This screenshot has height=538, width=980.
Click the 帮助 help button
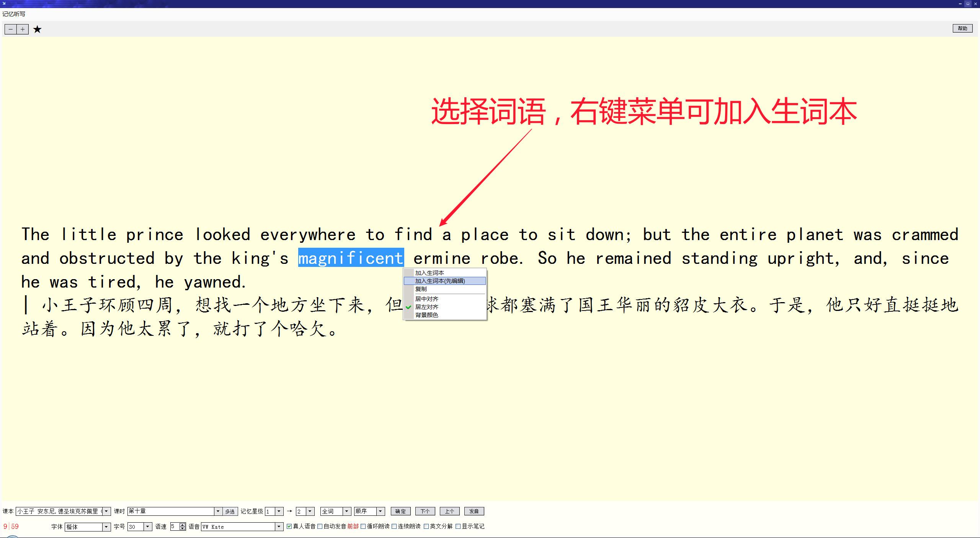coord(962,28)
